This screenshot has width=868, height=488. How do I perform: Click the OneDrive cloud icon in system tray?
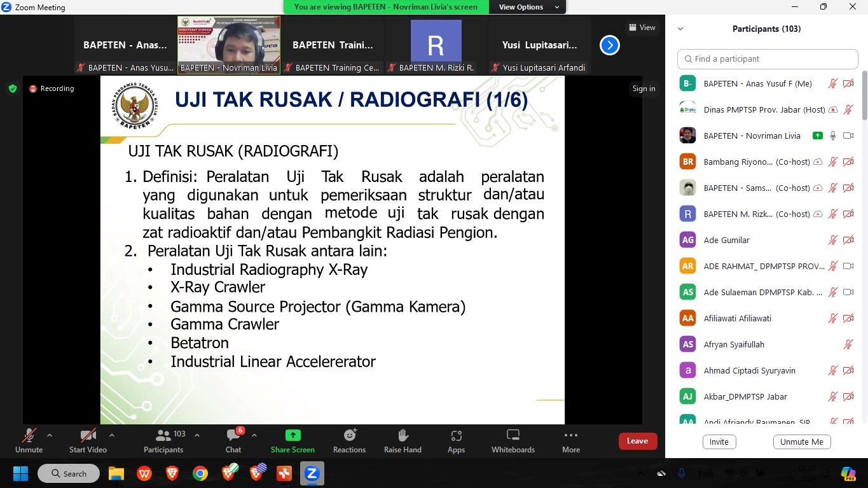[x=661, y=473]
